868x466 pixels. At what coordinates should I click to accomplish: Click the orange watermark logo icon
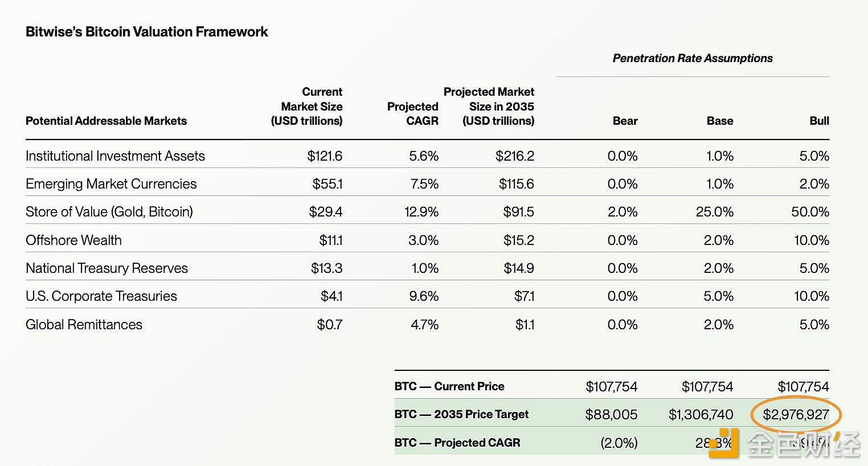coord(723,443)
